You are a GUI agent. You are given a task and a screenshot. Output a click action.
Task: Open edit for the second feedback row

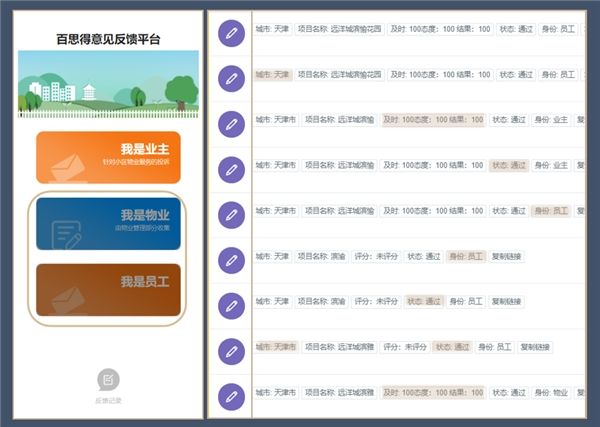tap(232, 79)
